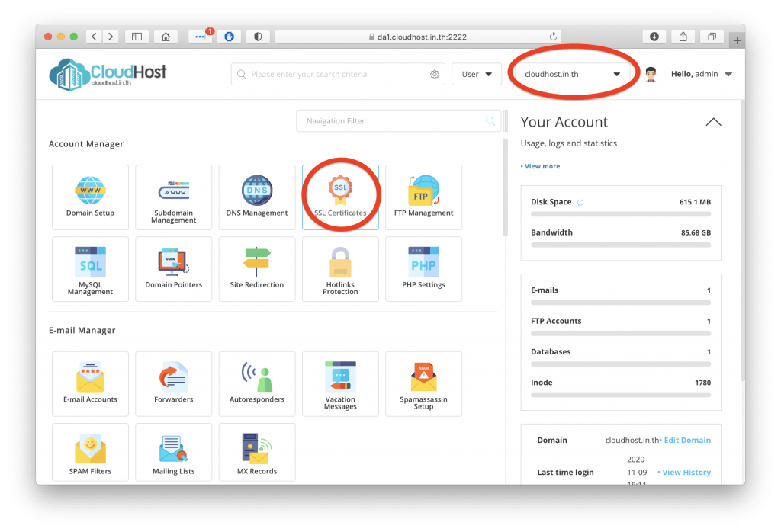The image size is (781, 532).
Task: Open the cloudhost.in.th domain dropdown
Action: click(573, 75)
